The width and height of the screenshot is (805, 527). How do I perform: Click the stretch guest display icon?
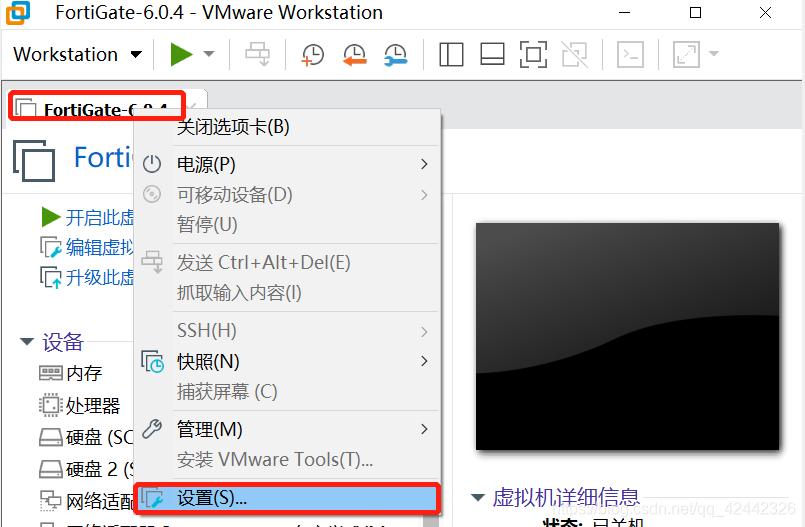686,54
